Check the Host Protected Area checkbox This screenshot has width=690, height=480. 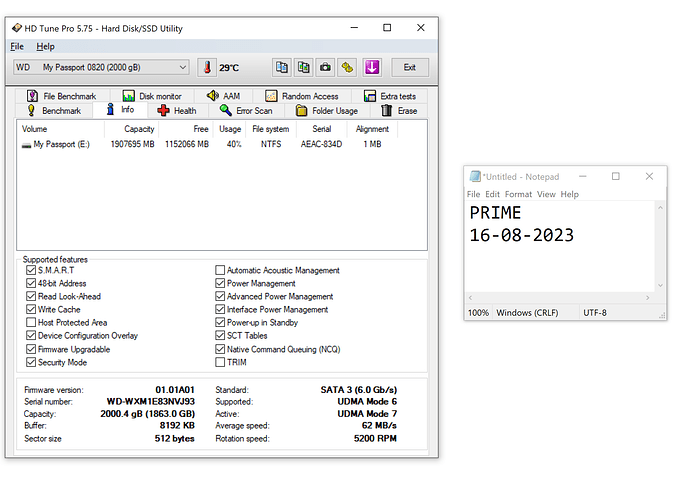coord(31,322)
